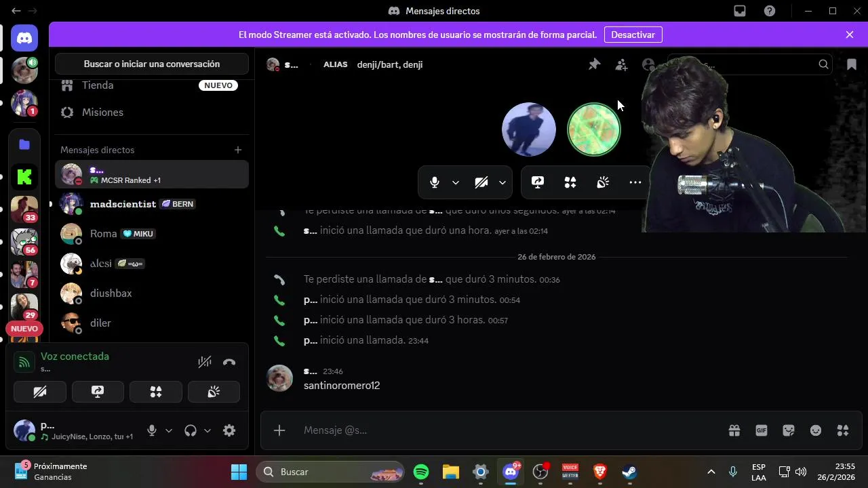The image size is (868, 488).
Task: Open server folder icon in sidebar
Action: [24, 144]
